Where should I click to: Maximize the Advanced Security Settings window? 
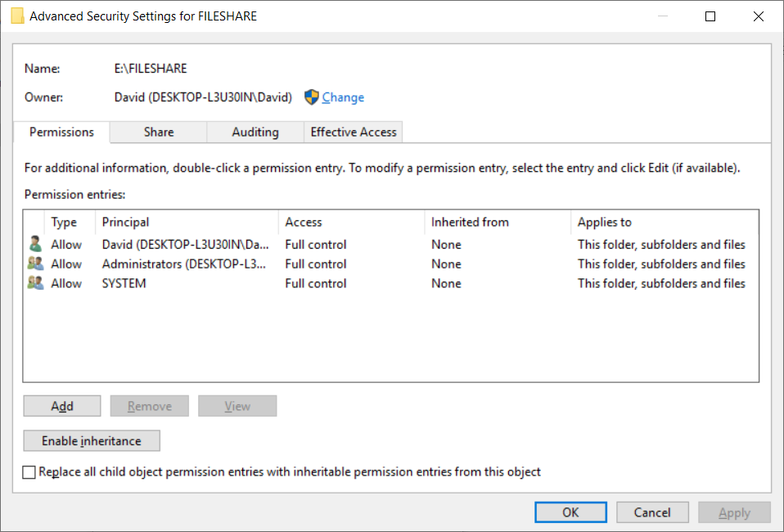(710, 16)
